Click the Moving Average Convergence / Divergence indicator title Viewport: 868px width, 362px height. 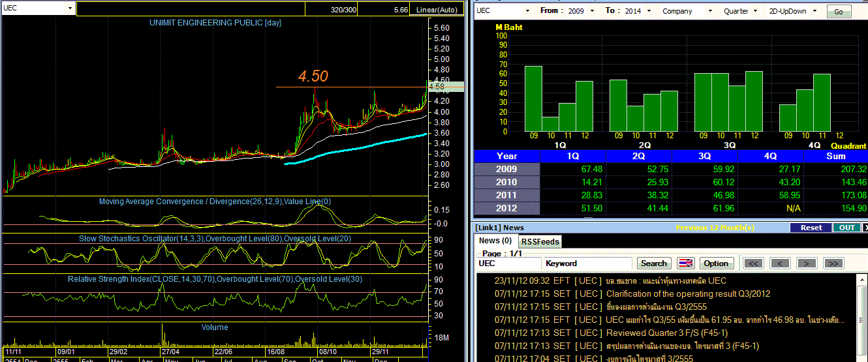click(x=215, y=202)
